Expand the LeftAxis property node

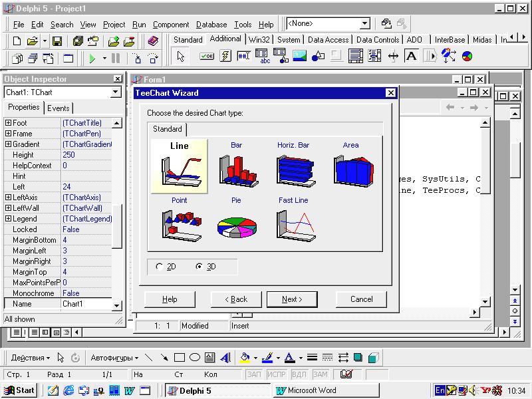pos(9,198)
